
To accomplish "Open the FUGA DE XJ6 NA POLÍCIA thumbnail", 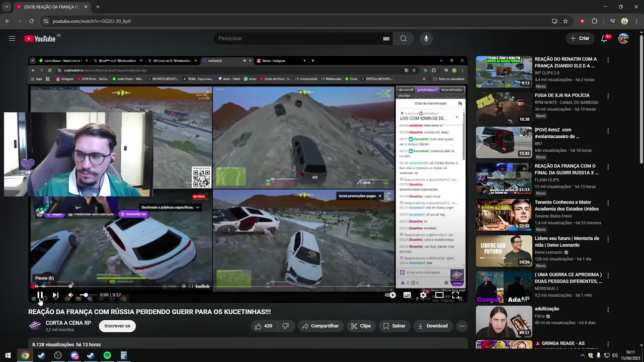I will click(x=504, y=108).
